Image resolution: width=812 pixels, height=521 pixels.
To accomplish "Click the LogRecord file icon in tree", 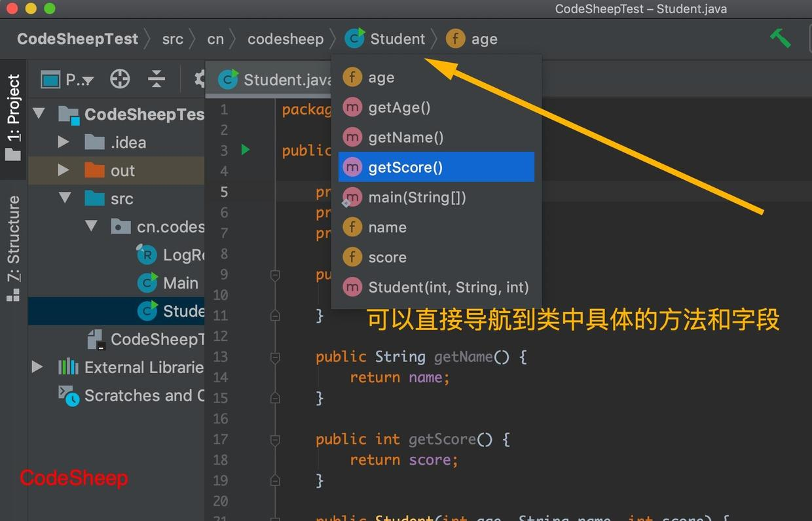I will (x=147, y=254).
